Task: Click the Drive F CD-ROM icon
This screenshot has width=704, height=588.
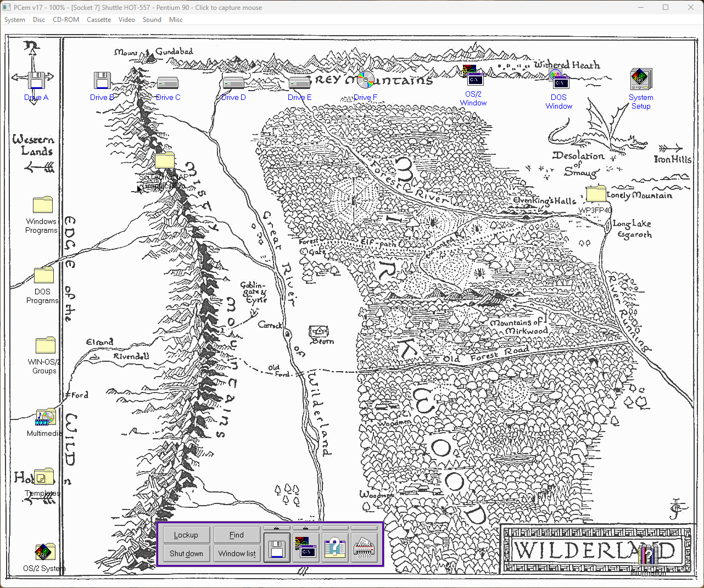Action: click(365, 80)
